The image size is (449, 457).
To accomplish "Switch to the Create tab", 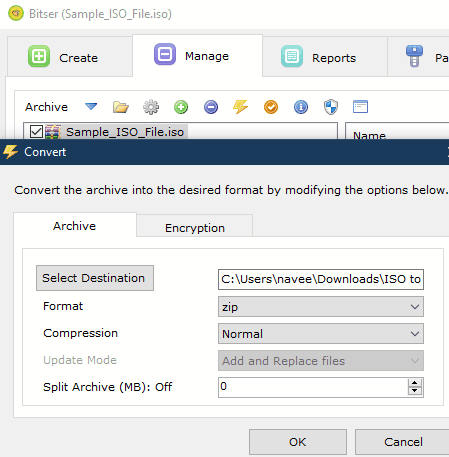I will coord(70,57).
